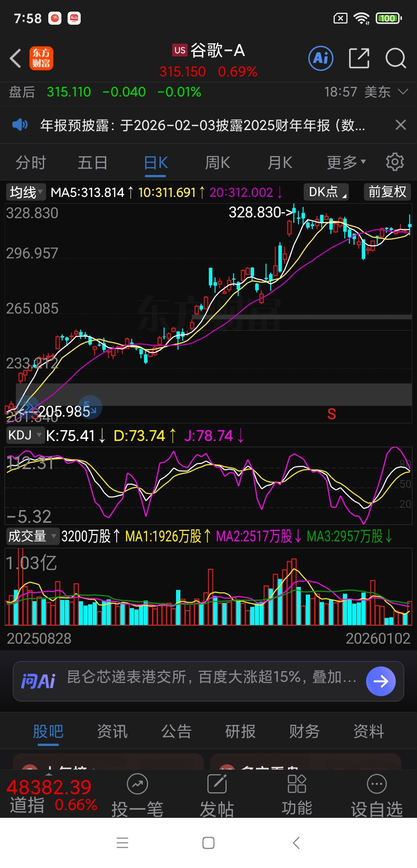The width and height of the screenshot is (417, 868).
Task: Tap the 年报预披露 announcement text
Action: 203,125
